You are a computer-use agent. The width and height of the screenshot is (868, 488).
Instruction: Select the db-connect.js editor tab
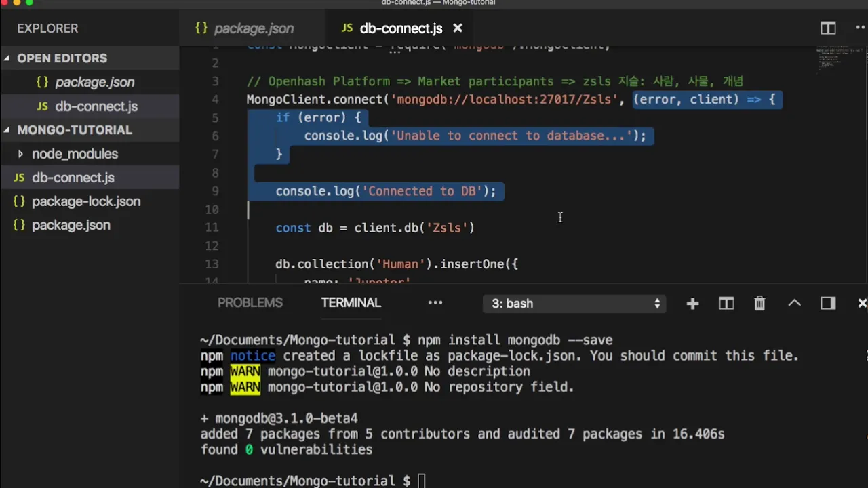pyautogui.click(x=401, y=28)
